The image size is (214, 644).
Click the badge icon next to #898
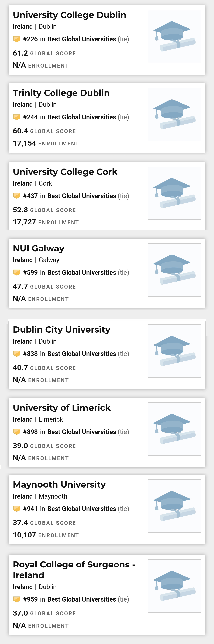16,432
